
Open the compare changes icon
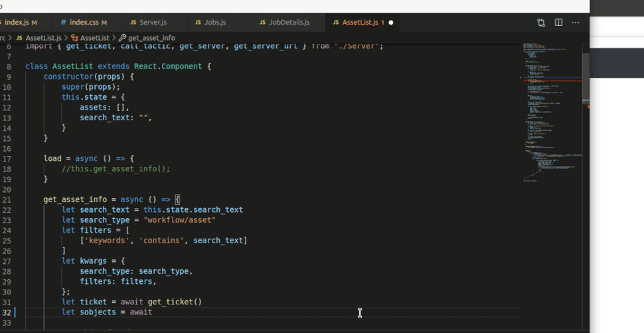pos(541,23)
